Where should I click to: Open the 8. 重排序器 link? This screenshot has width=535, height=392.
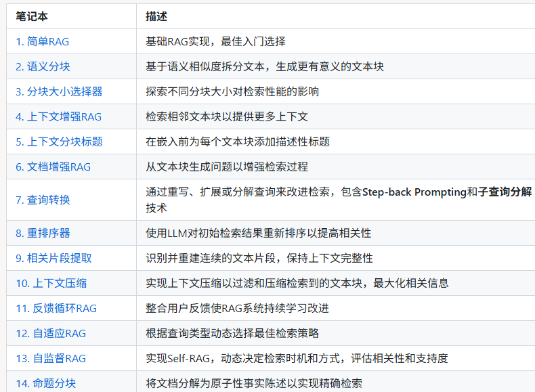(x=43, y=233)
